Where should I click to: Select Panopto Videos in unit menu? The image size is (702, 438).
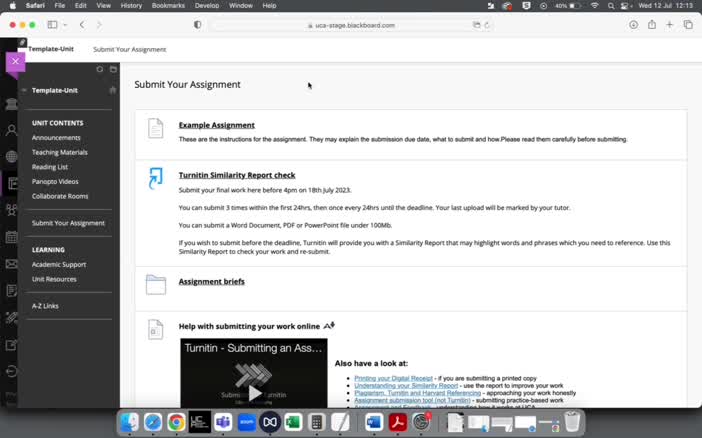[x=55, y=181]
